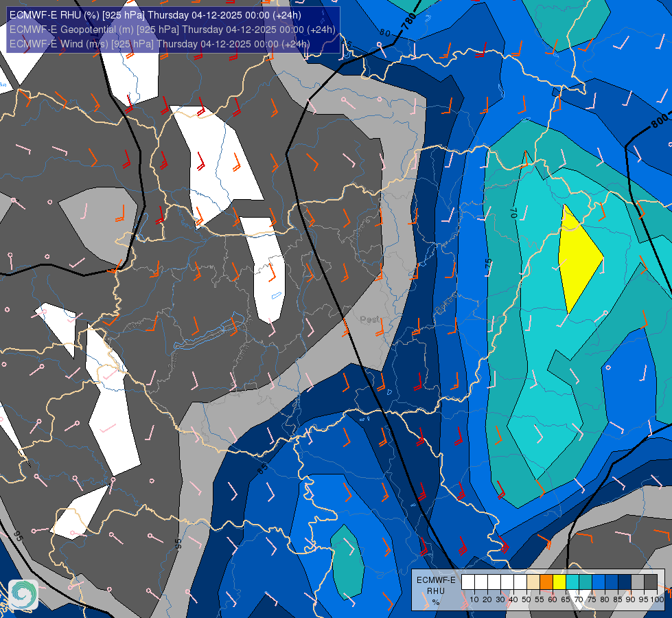Pick the light gray 90–95 legend swatch
Image resolution: width=672 pixels, height=618 pixels.
pos(638,582)
